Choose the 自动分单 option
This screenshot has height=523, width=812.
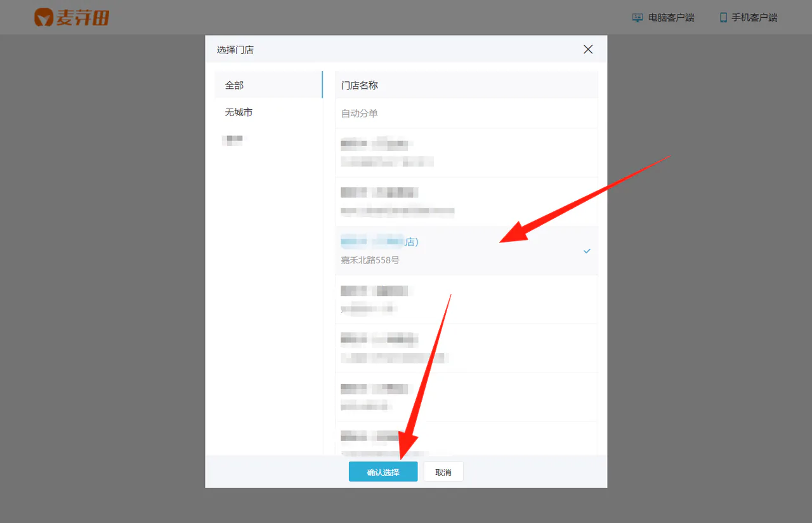point(466,113)
